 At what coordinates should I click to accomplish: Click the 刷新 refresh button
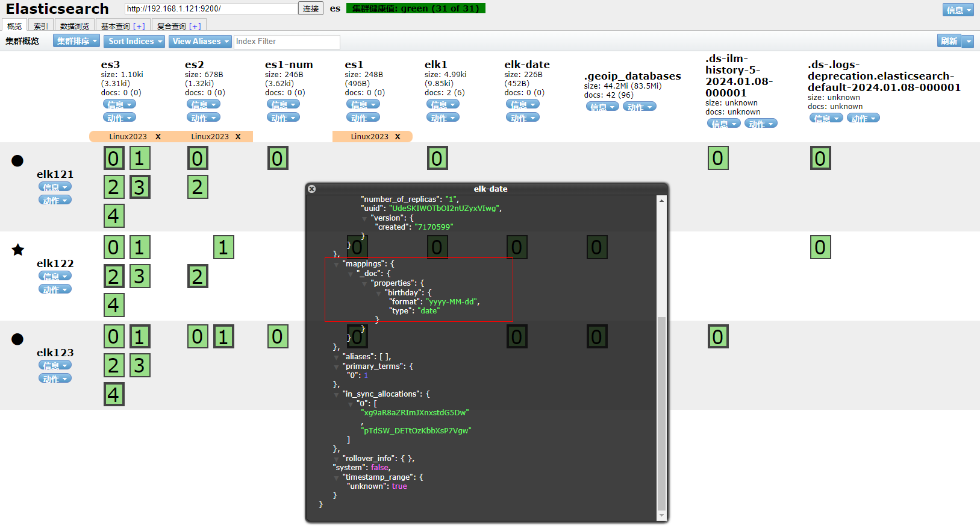[x=949, y=41]
